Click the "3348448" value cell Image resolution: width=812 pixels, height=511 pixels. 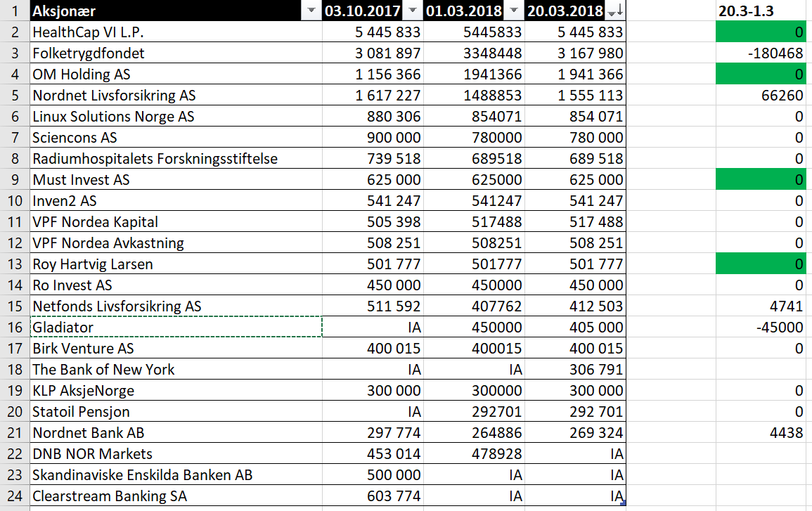pos(475,53)
